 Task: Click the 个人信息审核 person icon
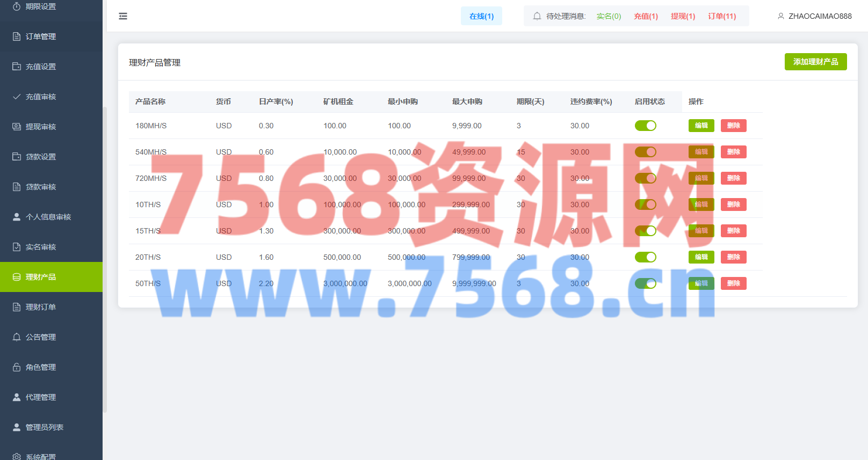click(x=17, y=217)
